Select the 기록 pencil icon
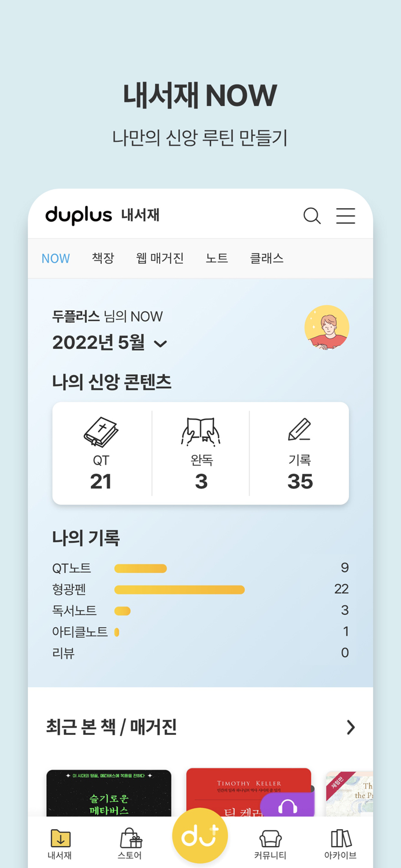 pos(300,431)
